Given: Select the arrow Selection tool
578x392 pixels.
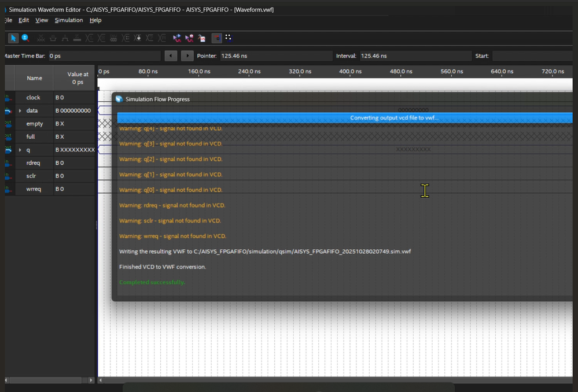Looking at the screenshot, I should click(x=13, y=38).
